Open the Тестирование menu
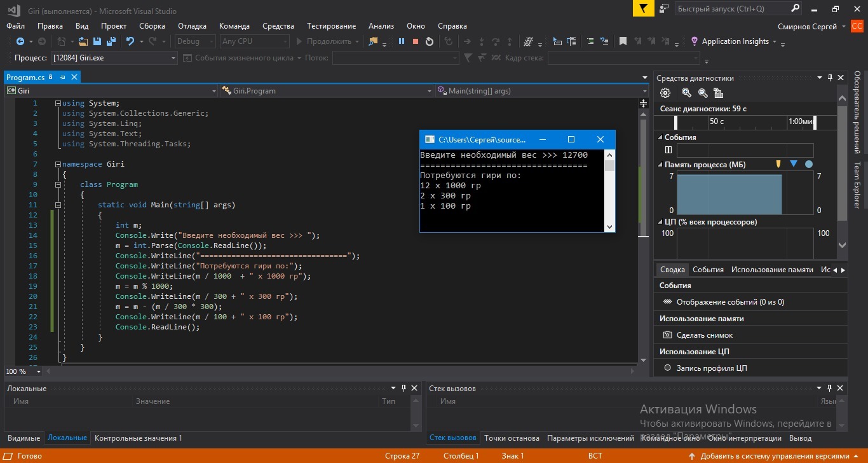This screenshot has width=868, height=463. [x=331, y=26]
